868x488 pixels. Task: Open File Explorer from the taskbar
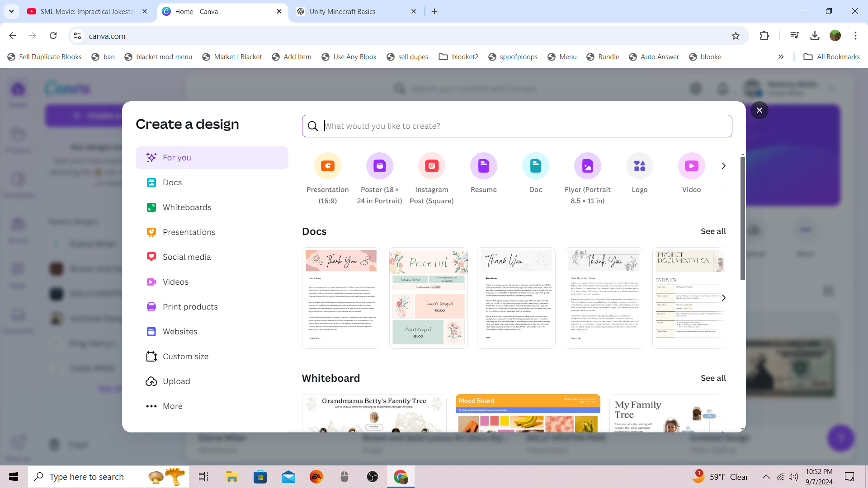coord(232,477)
